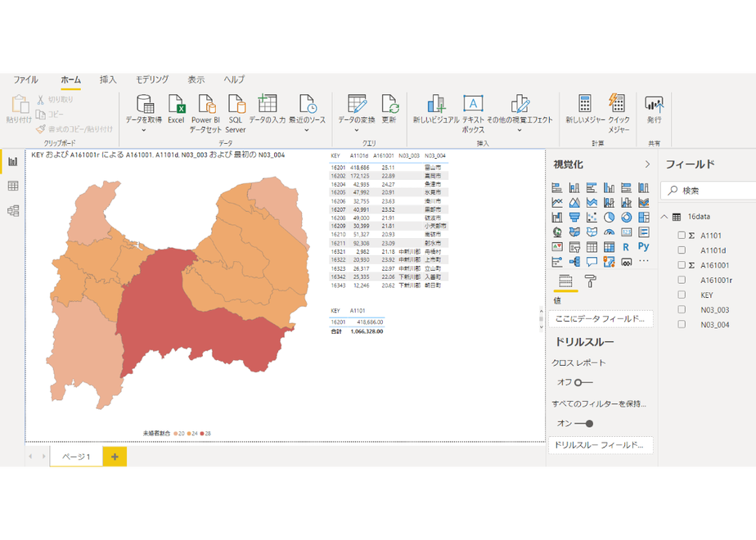Switch to the ファイル tab
756x540 pixels.
click(x=25, y=79)
